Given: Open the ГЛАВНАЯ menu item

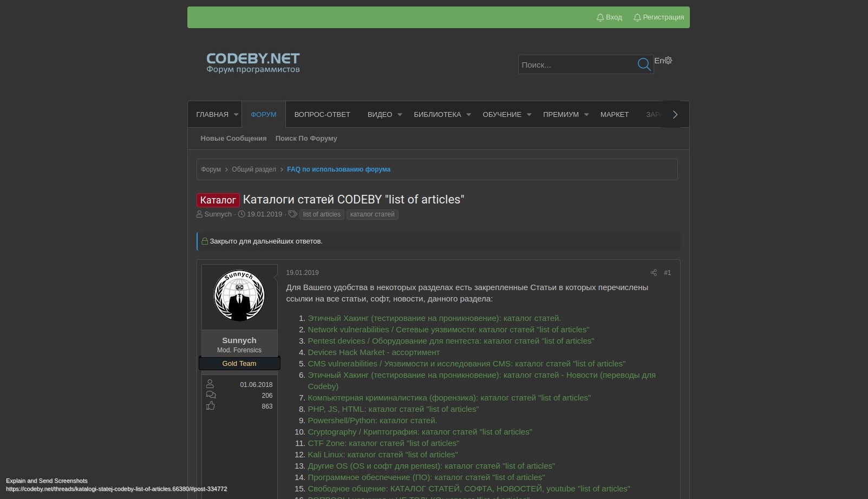Looking at the screenshot, I should click(212, 115).
